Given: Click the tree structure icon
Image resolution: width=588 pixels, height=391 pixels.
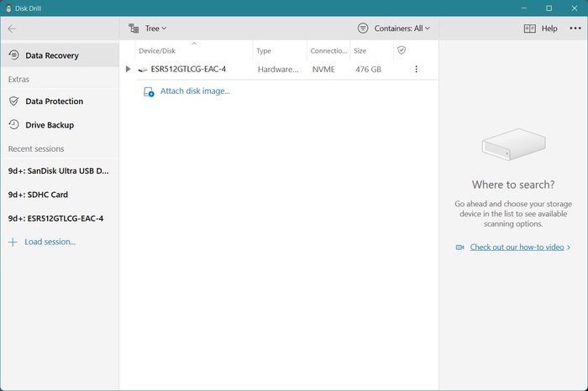Looking at the screenshot, I should [x=134, y=29].
